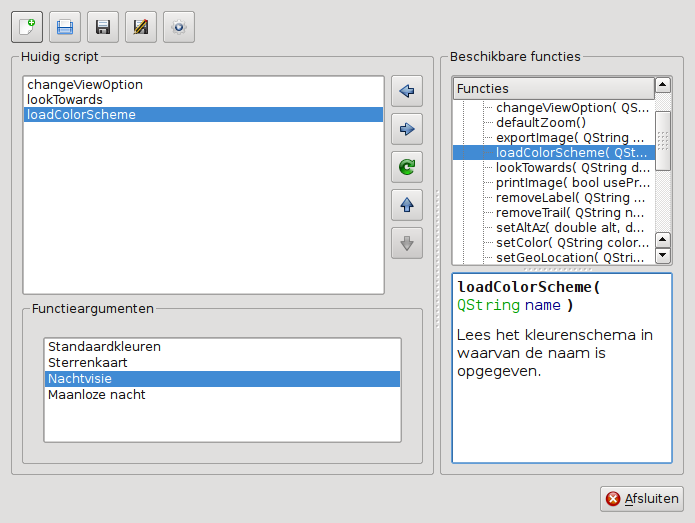The height and width of the screenshot is (523, 695).
Task: Select setGeoLocation in available functions
Action: click(570, 257)
